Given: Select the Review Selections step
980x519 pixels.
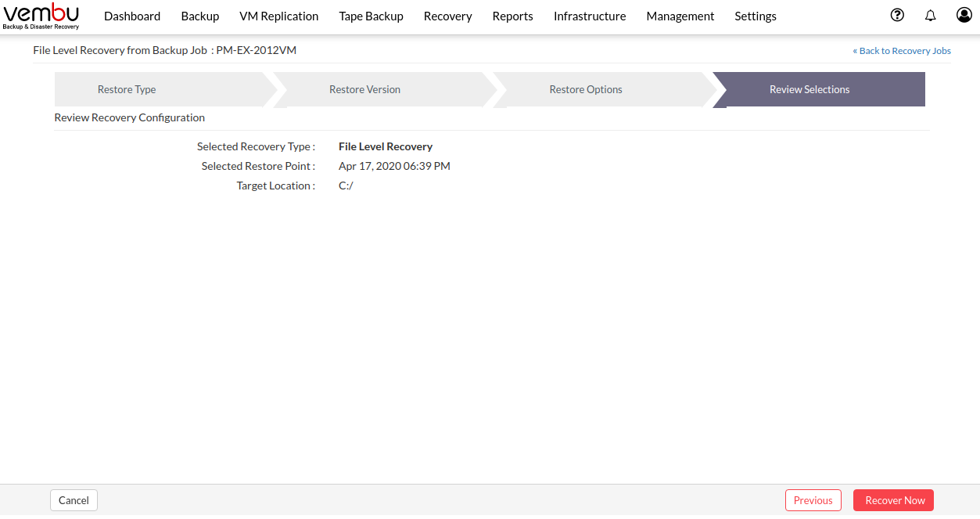Looking at the screenshot, I should click(819, 89).
